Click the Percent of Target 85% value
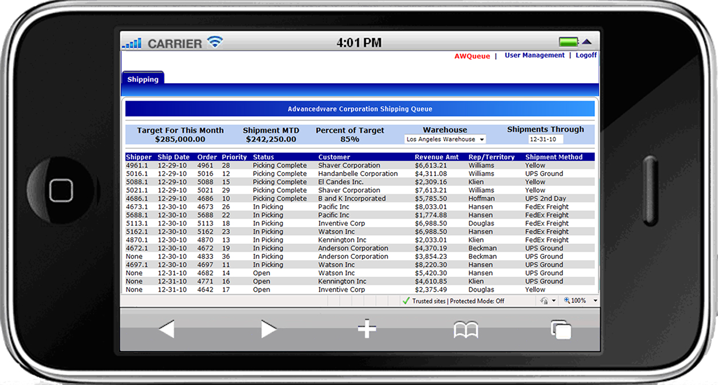 tap(349, 139)
